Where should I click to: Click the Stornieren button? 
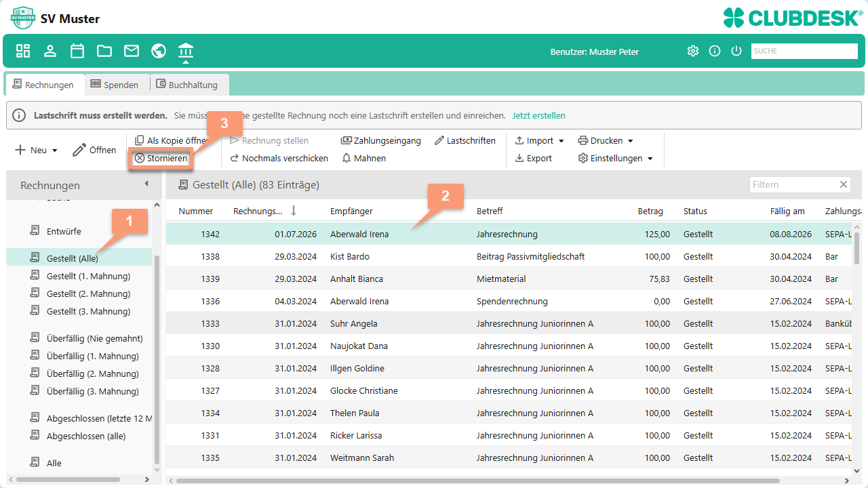pos(161,158)
